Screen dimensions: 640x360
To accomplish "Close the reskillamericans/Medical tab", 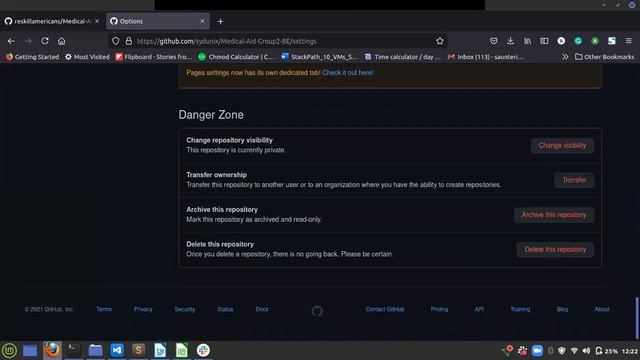I will (97, 21).
